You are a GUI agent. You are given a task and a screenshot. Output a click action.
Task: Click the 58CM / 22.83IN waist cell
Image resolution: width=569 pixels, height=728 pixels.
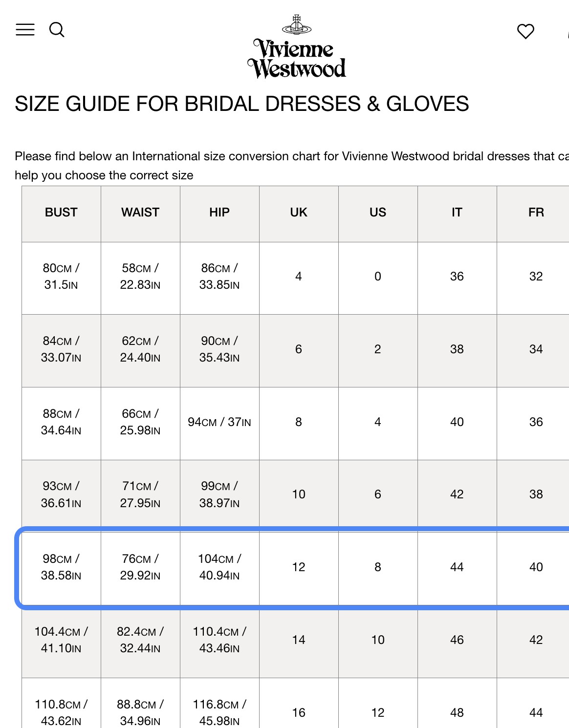140,277
